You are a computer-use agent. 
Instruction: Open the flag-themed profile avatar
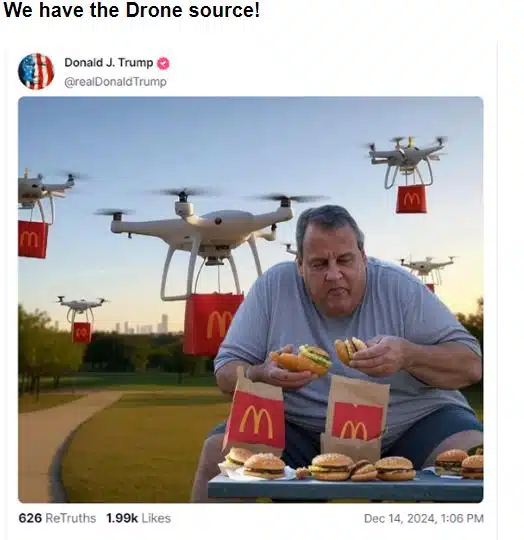[x=36, y=71]
